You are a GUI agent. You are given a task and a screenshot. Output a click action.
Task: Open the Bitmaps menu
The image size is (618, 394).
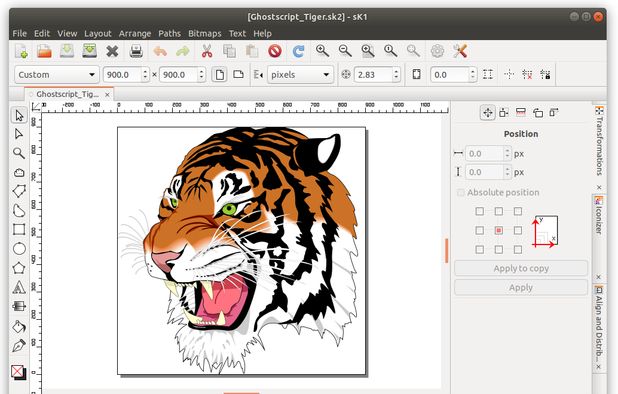click(205, 33)
